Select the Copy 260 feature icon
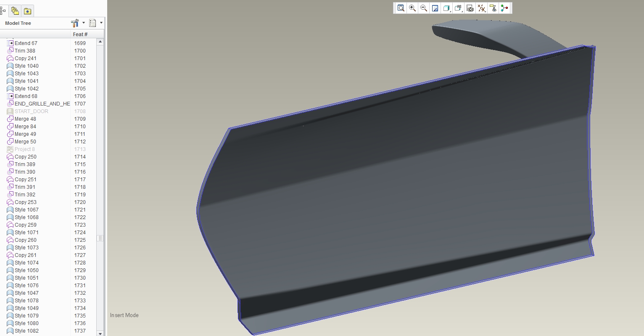644x336 pixels. tap(11, 240)
